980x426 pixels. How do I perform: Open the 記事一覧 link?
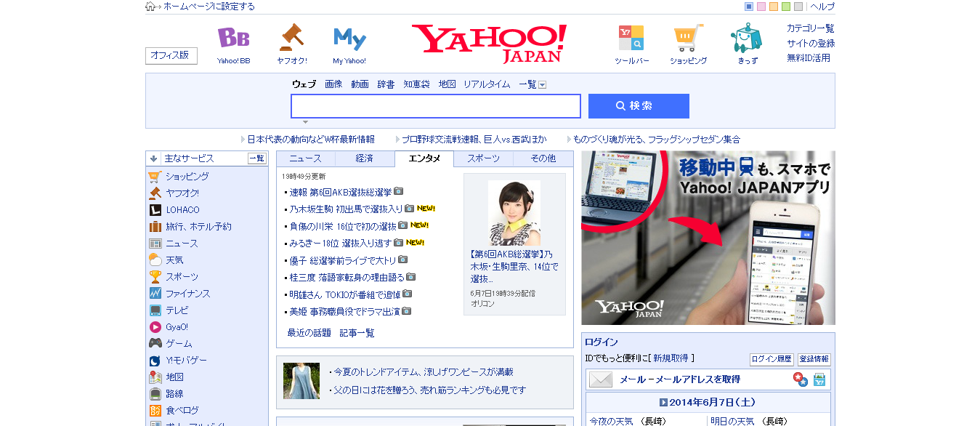(357, 333)
